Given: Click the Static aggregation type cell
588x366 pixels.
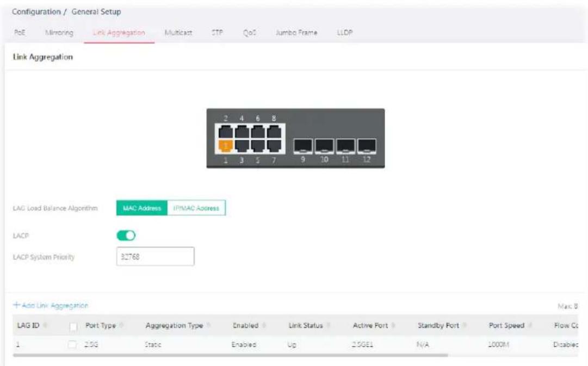Looking at the screenshot, I should tap(153, 344).
